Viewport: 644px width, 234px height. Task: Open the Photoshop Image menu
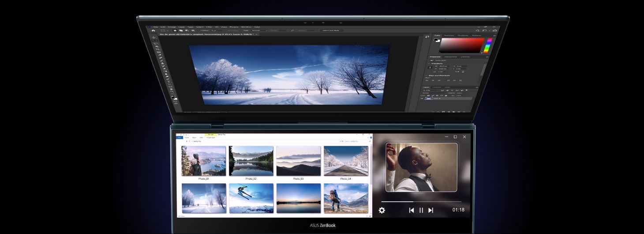click(x=172, y=27)
